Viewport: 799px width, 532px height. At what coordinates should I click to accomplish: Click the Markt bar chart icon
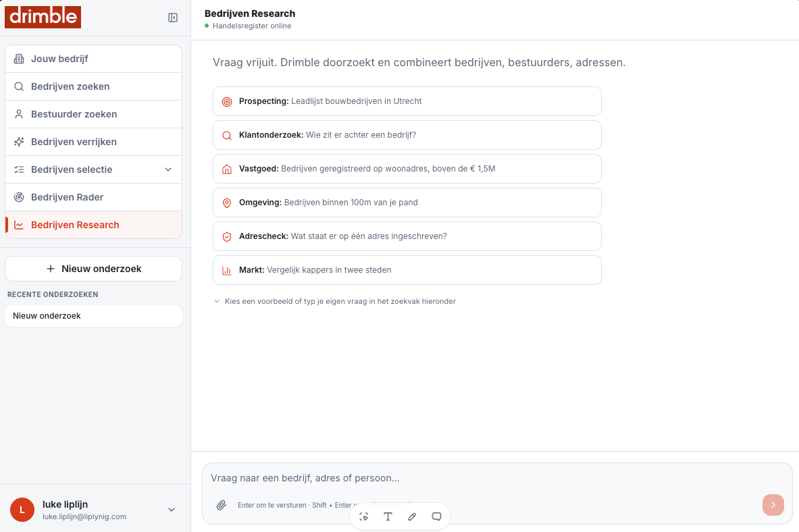click(227, 271)
